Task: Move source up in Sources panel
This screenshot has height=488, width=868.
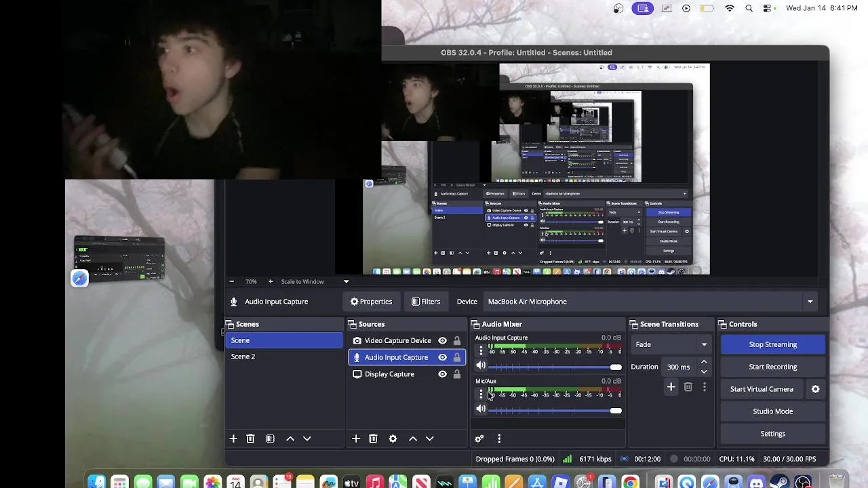Action: [x=412, y=439]
